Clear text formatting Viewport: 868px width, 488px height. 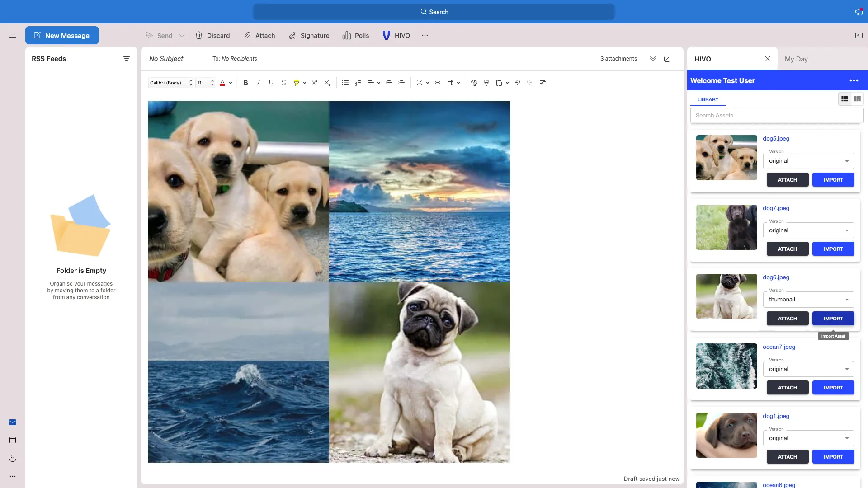(x=474, y=83)
